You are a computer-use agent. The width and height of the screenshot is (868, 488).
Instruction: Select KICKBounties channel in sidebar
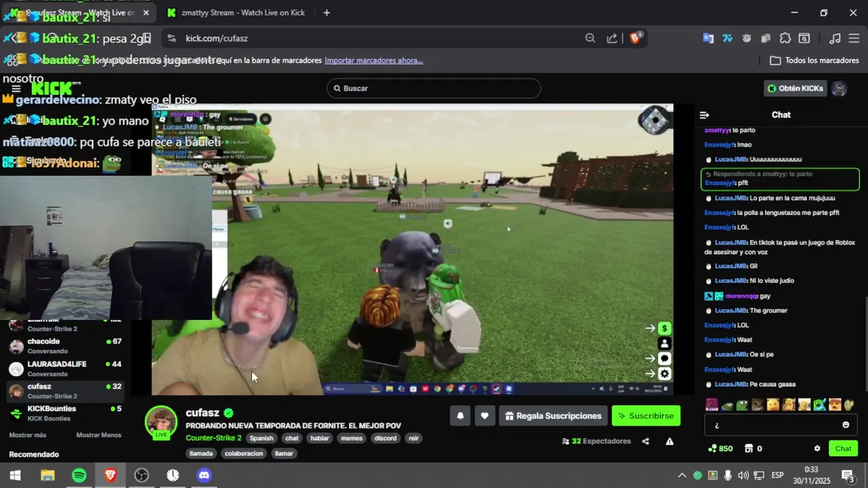[64, 413]
